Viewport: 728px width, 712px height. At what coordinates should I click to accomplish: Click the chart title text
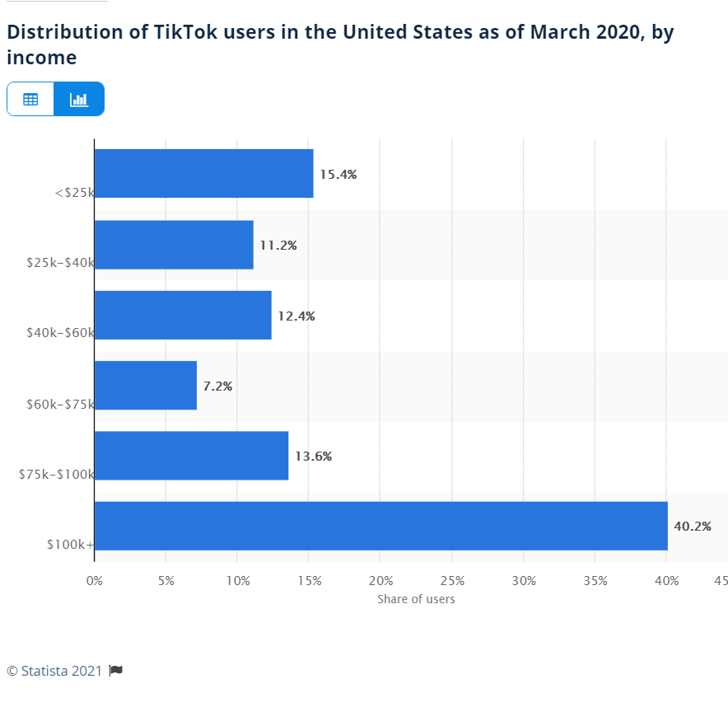pos(340,44)
